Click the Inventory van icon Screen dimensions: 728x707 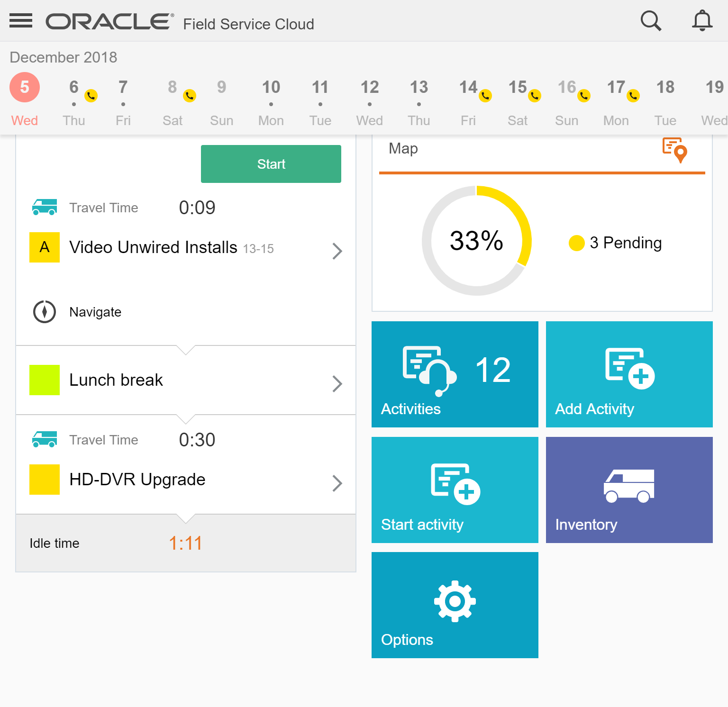coord(629,486)
